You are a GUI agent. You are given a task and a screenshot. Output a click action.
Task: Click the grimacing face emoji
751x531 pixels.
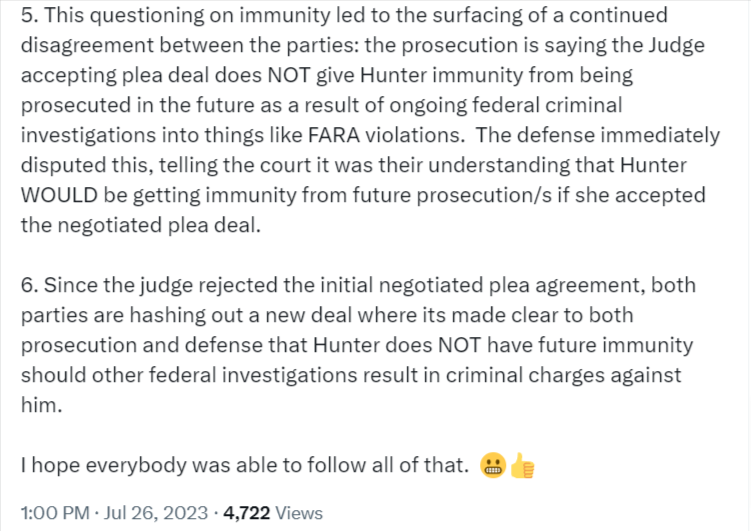coord(492,466)
